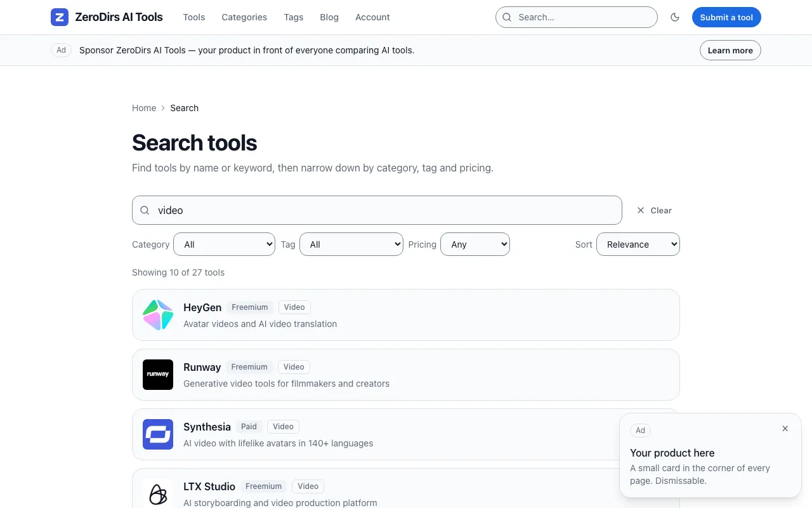
Task: Click 'Showing 10 of 27 tools' text
Action: 178,272
